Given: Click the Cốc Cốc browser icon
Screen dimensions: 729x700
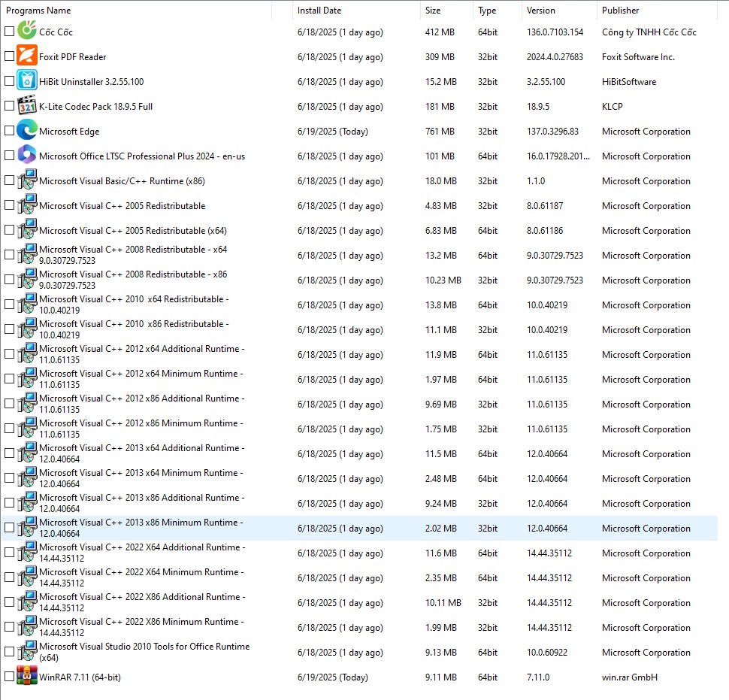Looking at the screenshot, I should [27, 30].
